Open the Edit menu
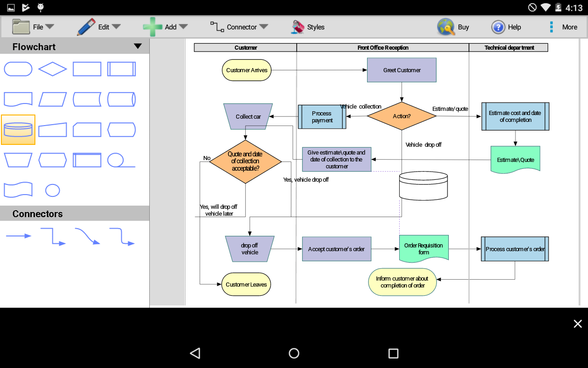 pyautogui.click(x=116, y=27)
